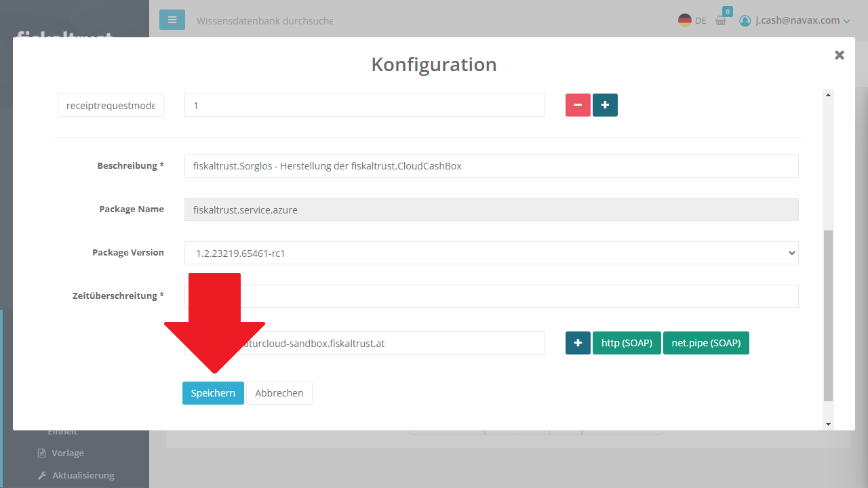Toggle the hamburger menu button
Screen dimensions: 868x488
(x=172, y=20)
